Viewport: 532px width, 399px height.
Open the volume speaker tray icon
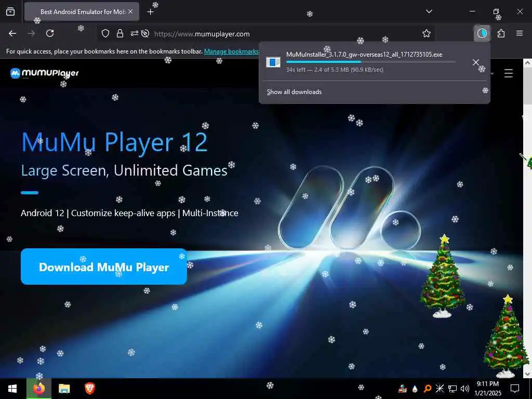point(464,389)
